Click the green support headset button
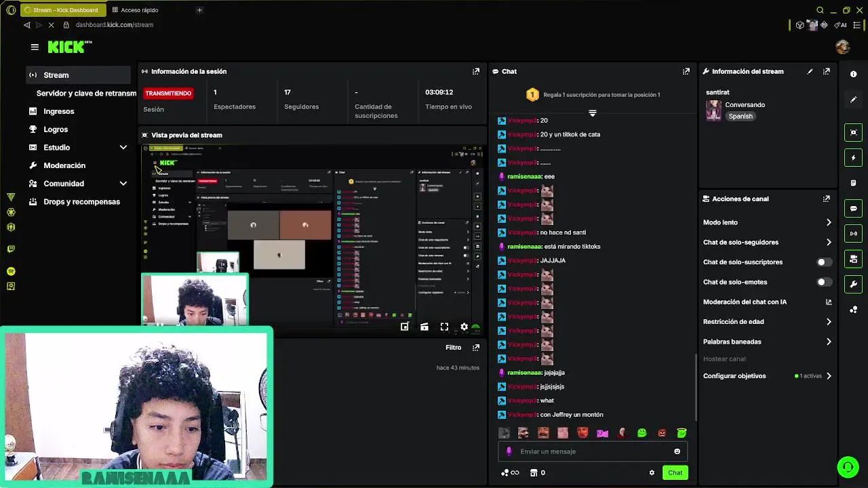The image size is (868, 488). coord(847,467)
